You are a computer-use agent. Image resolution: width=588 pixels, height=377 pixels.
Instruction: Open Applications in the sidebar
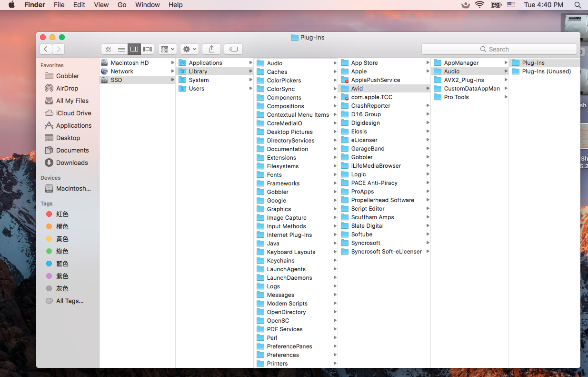coord(74,125)
